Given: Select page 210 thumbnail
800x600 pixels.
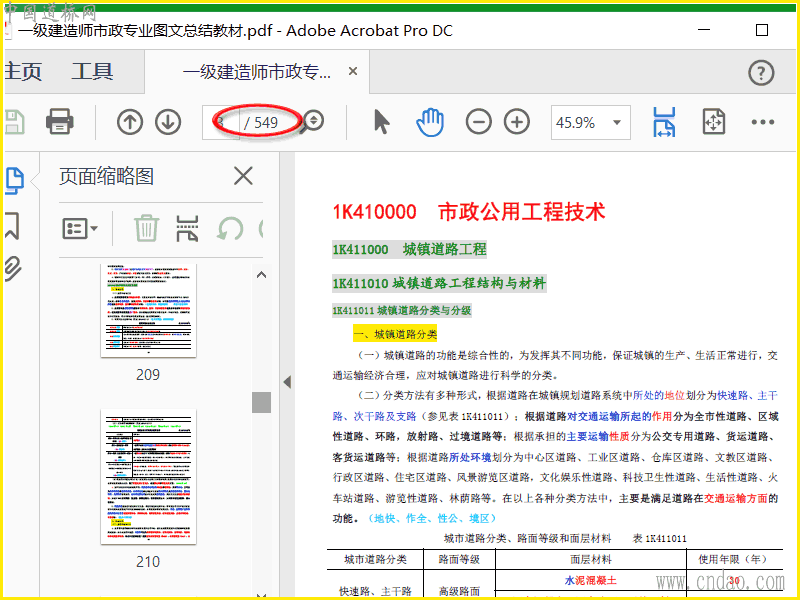Looking at the screenshot, I should point(148,476).
